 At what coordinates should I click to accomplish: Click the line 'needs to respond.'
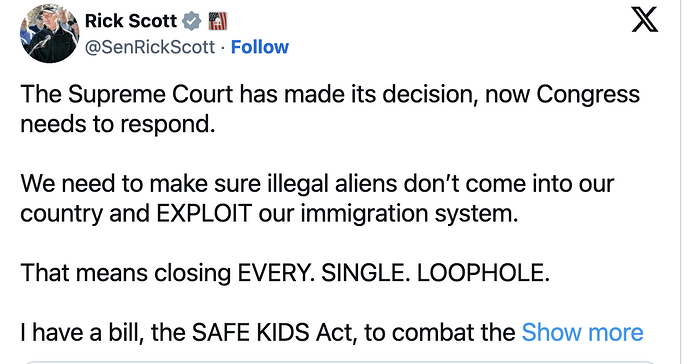point(118,124)
